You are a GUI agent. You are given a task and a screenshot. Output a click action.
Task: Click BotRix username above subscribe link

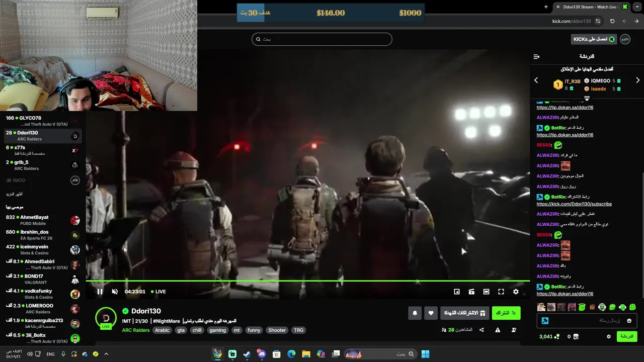coord(558,197)
